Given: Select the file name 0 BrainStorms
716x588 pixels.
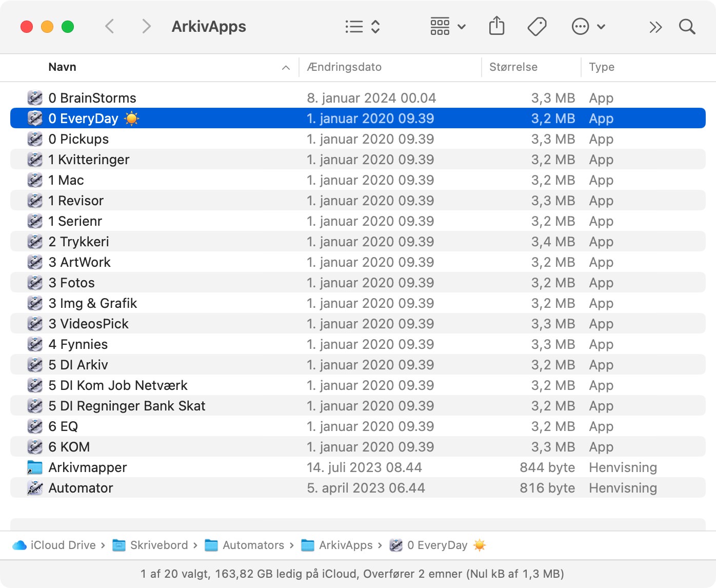Looking at the screenshot, I should pyautogui.click(x=92, y=98).
